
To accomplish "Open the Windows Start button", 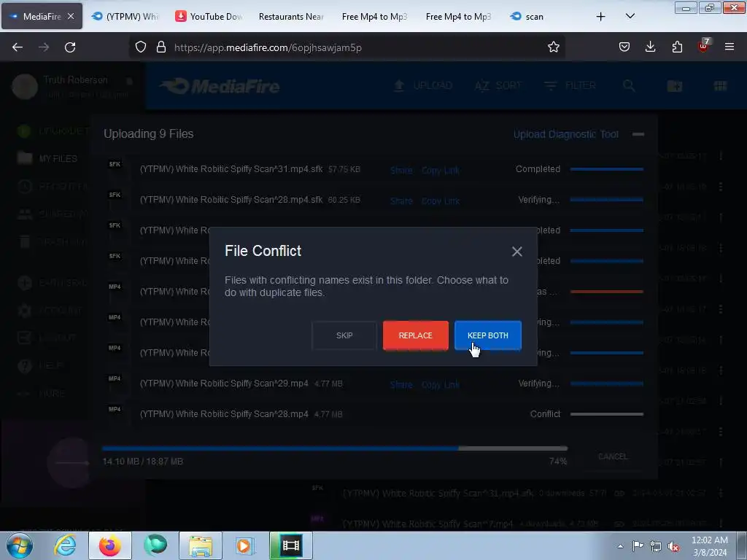I will pos(20,545).
